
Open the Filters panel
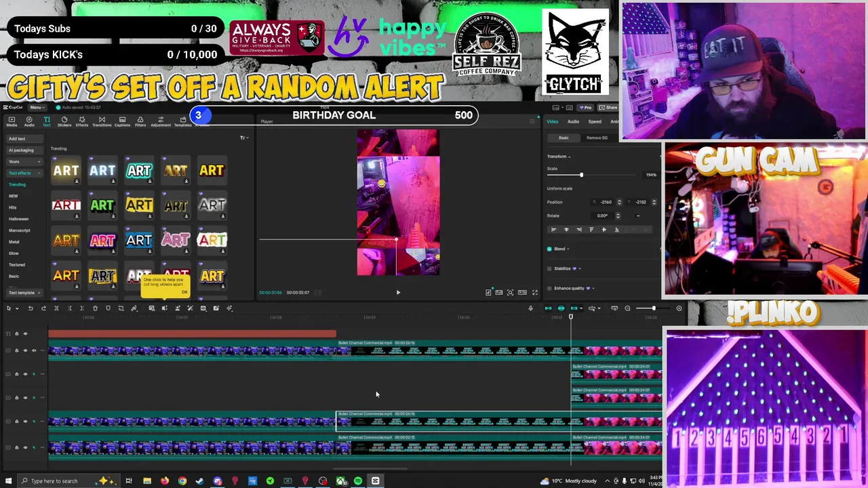click(140, 121)
